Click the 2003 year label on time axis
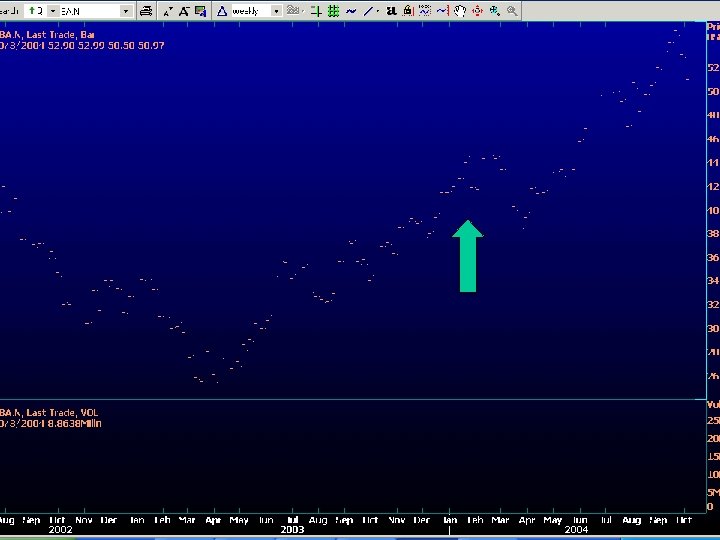Screen dimensions: 720x540 pyautogui.click(x=292, y=529)
